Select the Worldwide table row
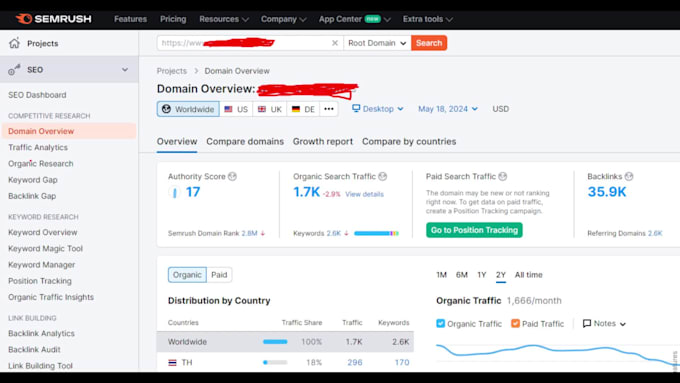 pyautogui.click(x=285, y=342)
